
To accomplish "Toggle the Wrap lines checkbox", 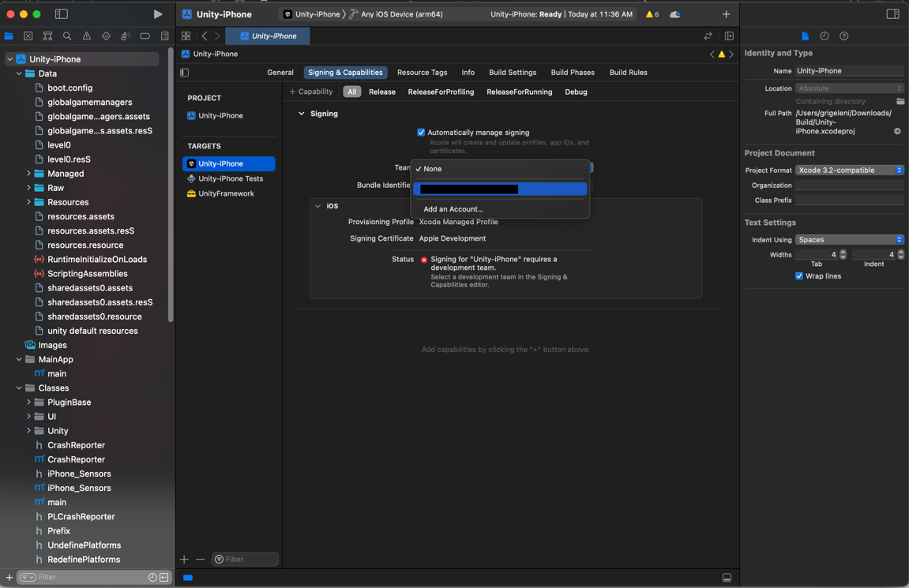I will tap(799, 276).
